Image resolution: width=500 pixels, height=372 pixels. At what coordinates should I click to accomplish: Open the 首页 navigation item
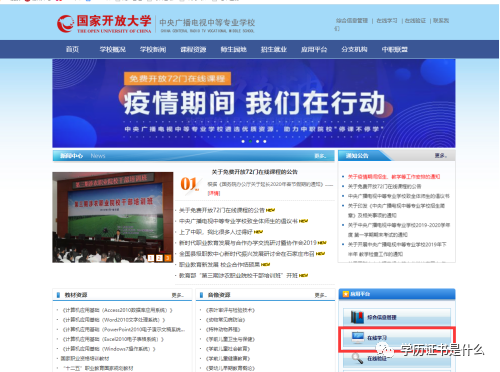click(x=72, y=49)
